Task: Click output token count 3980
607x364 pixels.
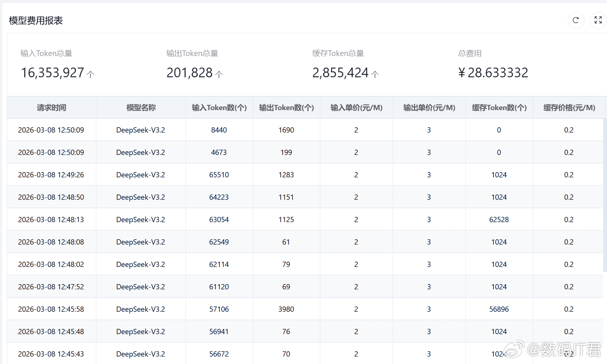Action: click(x=286, y=309)
